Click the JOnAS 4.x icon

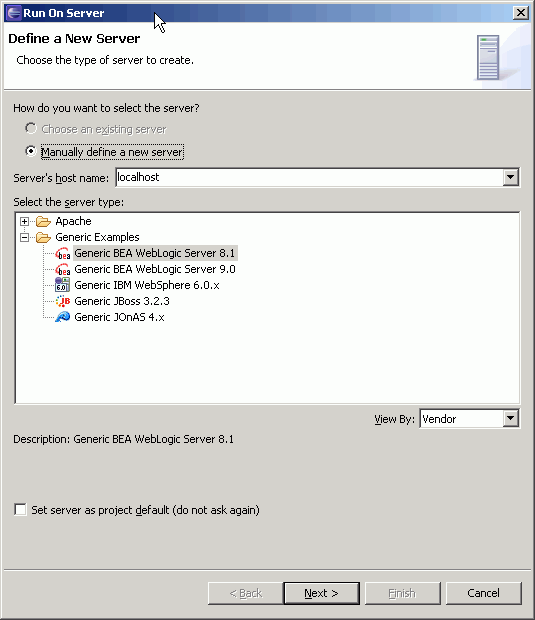[62, 317]
